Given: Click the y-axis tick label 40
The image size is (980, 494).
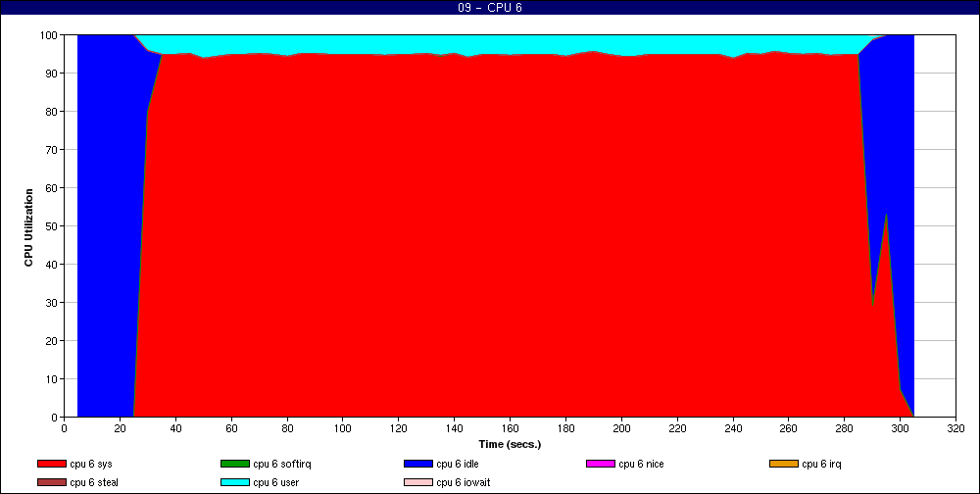Looking at the screenshot, I should pyautogui.click(x=52, y=264).
